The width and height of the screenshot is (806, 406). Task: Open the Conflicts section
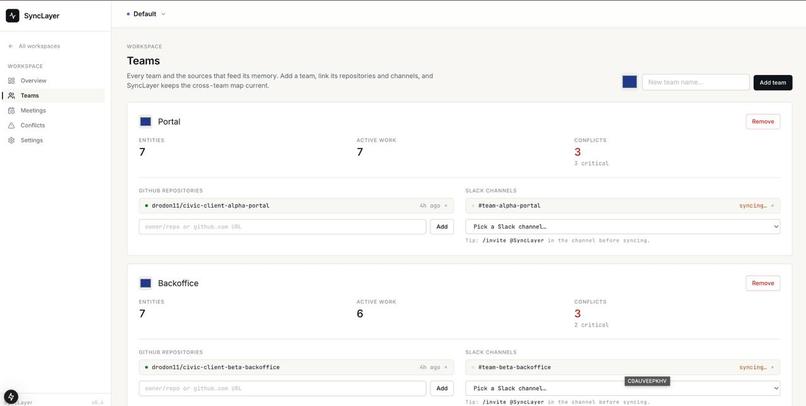coord(32,125)
